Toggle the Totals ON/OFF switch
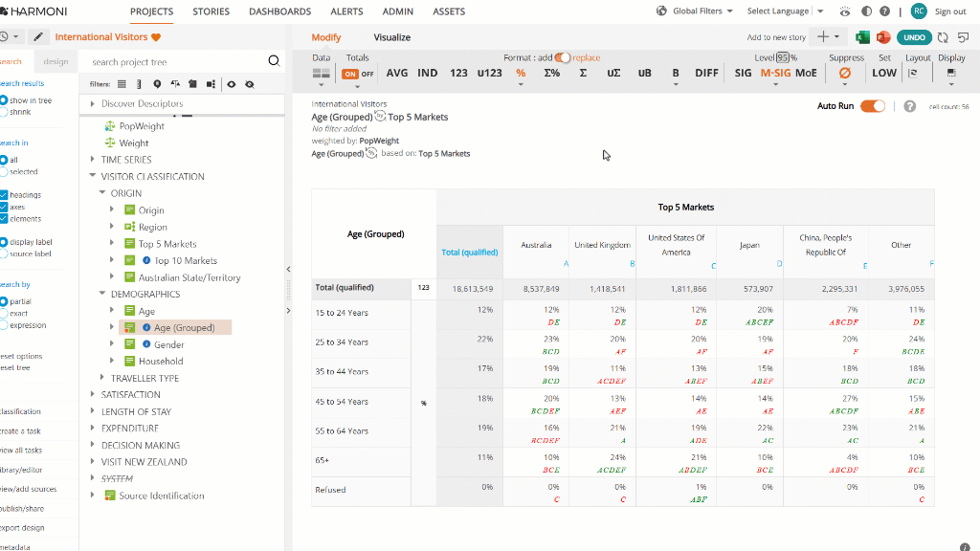980x551 pixels. 358,74
